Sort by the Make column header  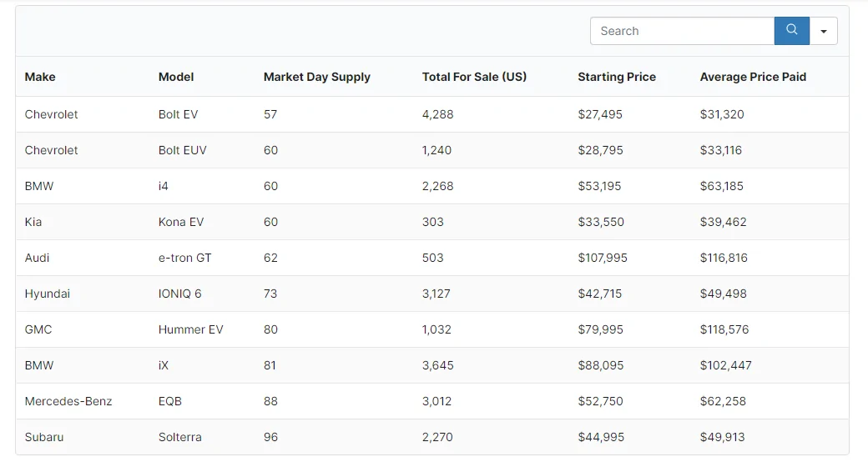tap(40, 77)
